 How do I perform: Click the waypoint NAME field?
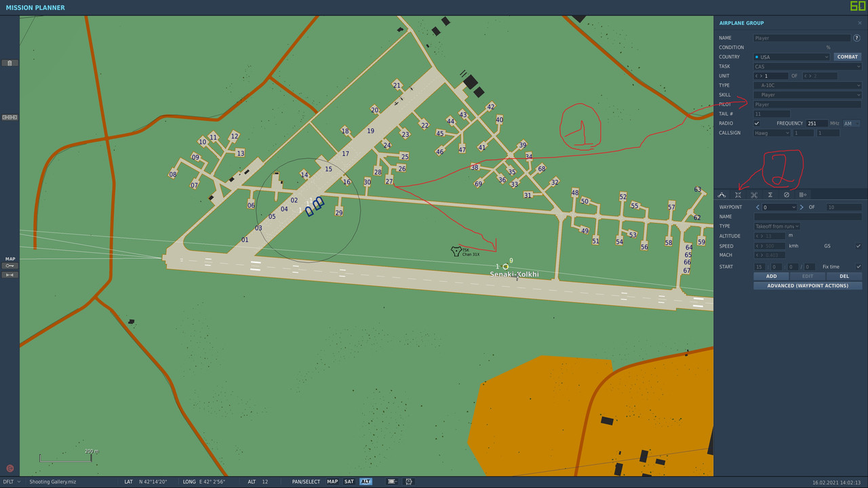[808, 217]
